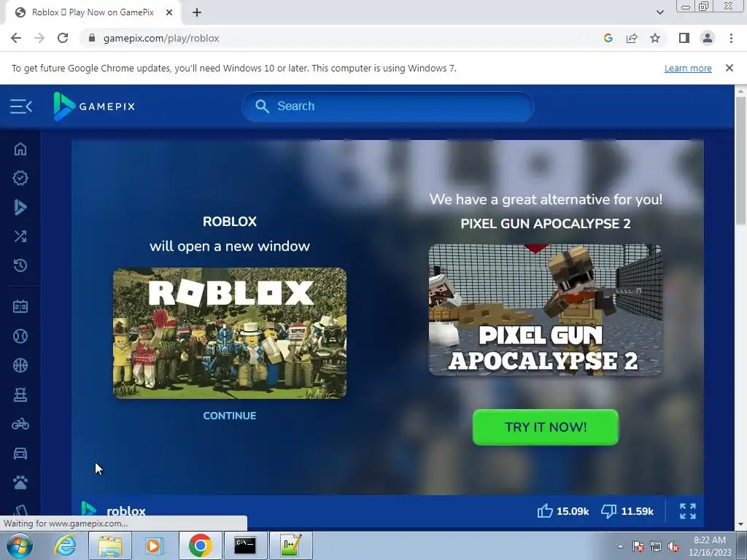
Task: Open GamePix play-logo sidebar icon
Action: [20, 207]
